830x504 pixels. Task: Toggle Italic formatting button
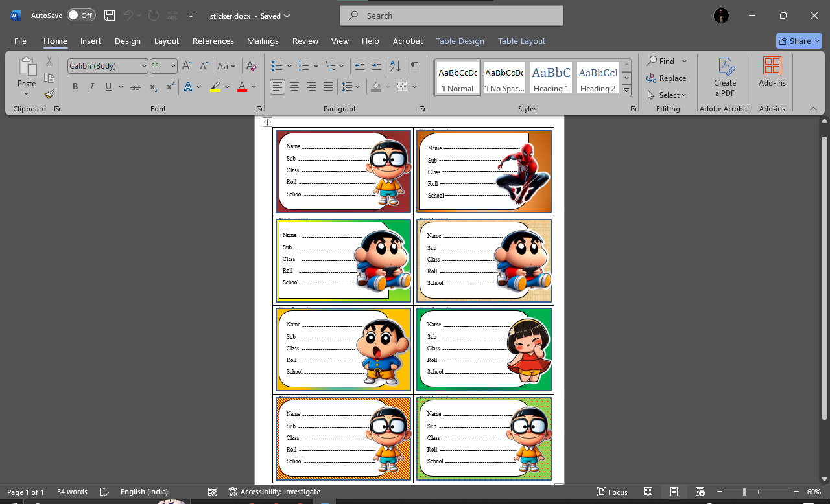(91, 87)
